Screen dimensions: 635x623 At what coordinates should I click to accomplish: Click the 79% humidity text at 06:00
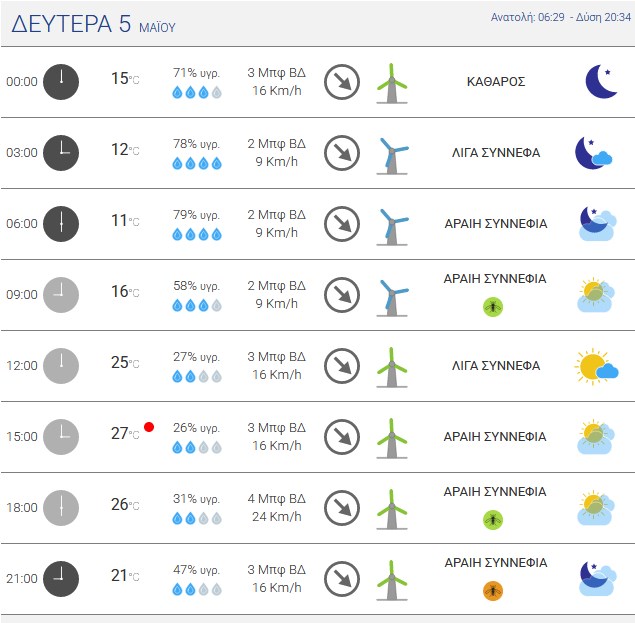click(x=196, y=215)
